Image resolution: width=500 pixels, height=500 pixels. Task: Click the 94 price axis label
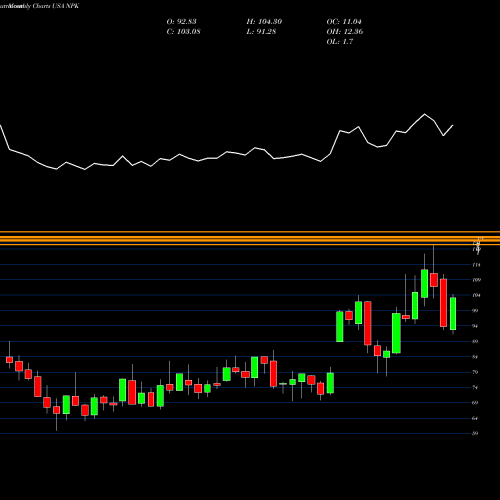(x=476, y=326)
